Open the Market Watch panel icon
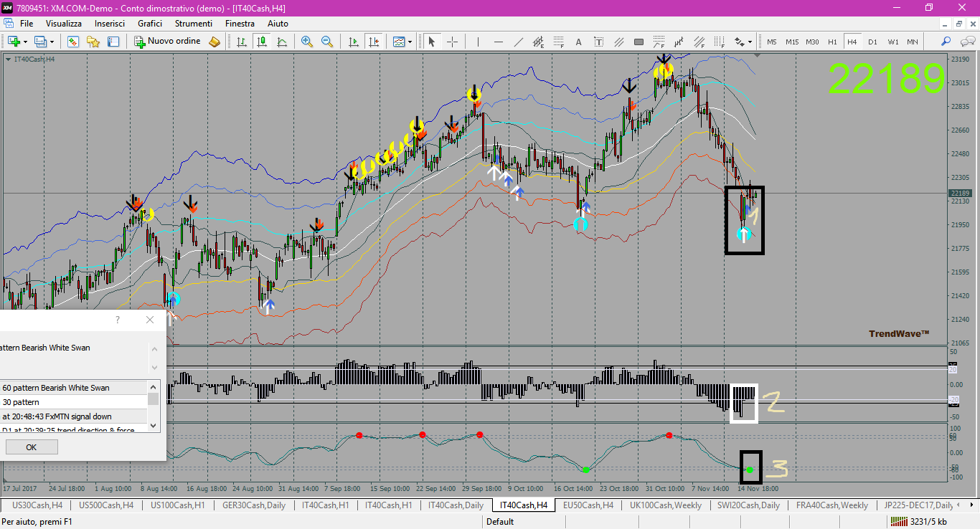 pos(72,42)
